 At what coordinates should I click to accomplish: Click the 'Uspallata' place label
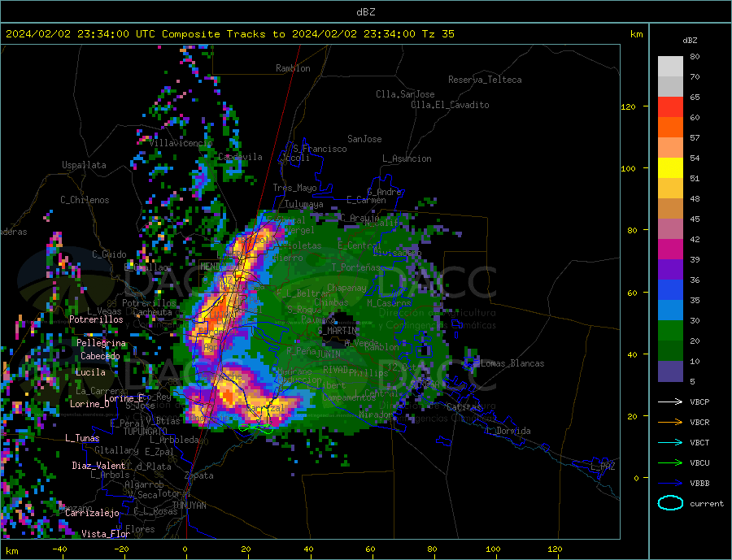click(84, 165)
